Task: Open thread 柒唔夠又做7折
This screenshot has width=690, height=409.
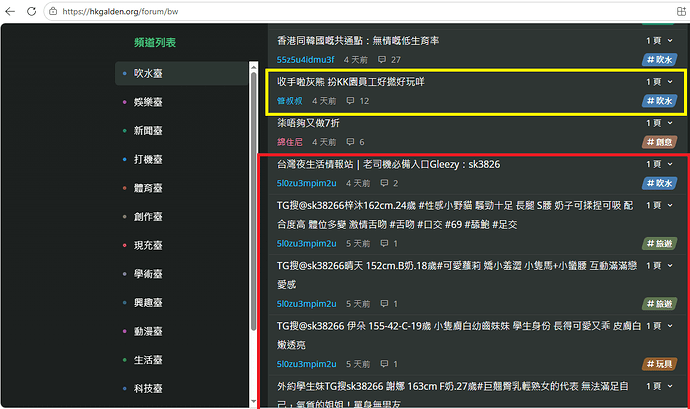Action: pos(308,123)
